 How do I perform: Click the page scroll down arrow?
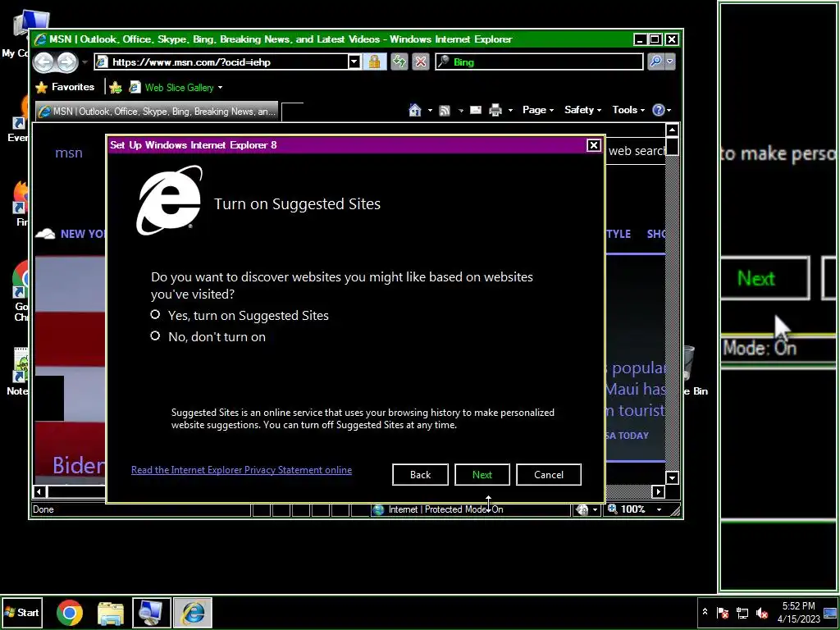coord(672,477)
